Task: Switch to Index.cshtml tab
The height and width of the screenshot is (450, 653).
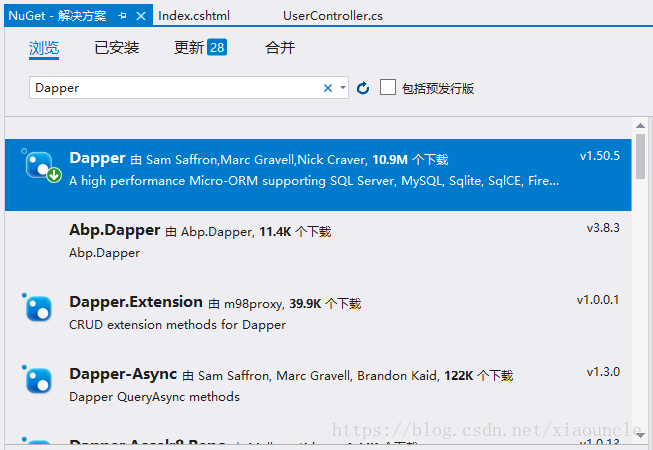Action: [x=194, y=16]
